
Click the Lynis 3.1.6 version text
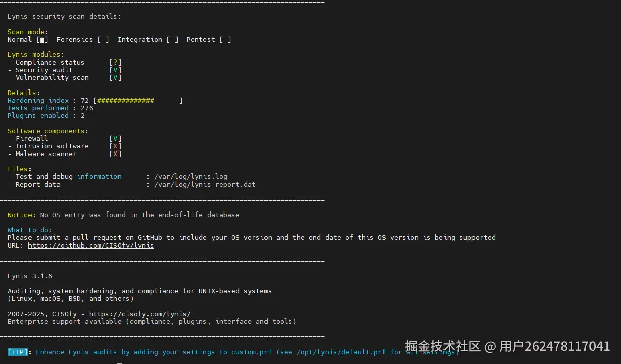29,276
